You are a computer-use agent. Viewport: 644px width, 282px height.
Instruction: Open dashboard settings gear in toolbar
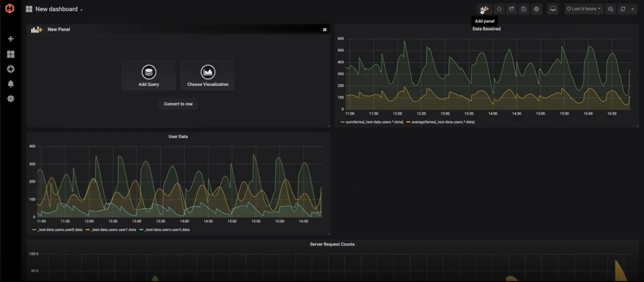[536, 9]
